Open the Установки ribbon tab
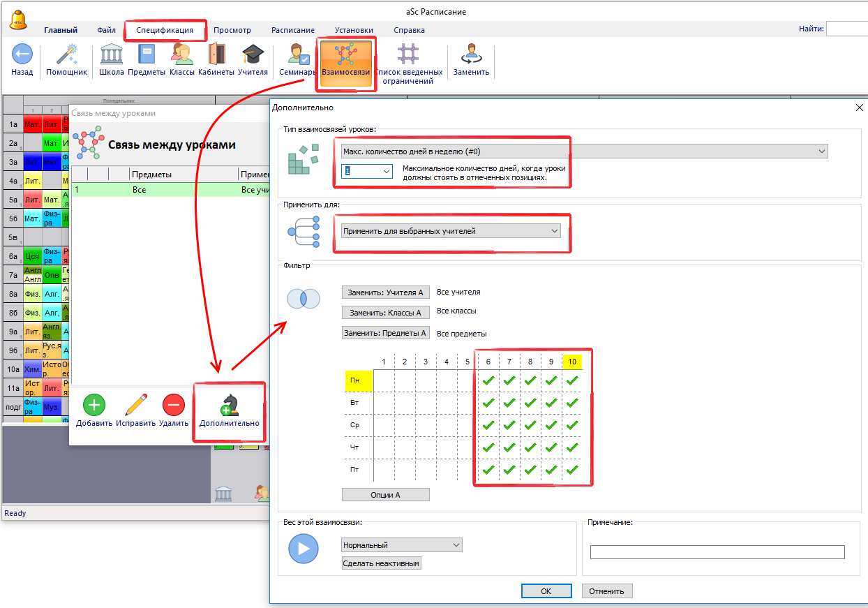Image resolution: width=868 pixels, height=608 pixels. point(353,30)
